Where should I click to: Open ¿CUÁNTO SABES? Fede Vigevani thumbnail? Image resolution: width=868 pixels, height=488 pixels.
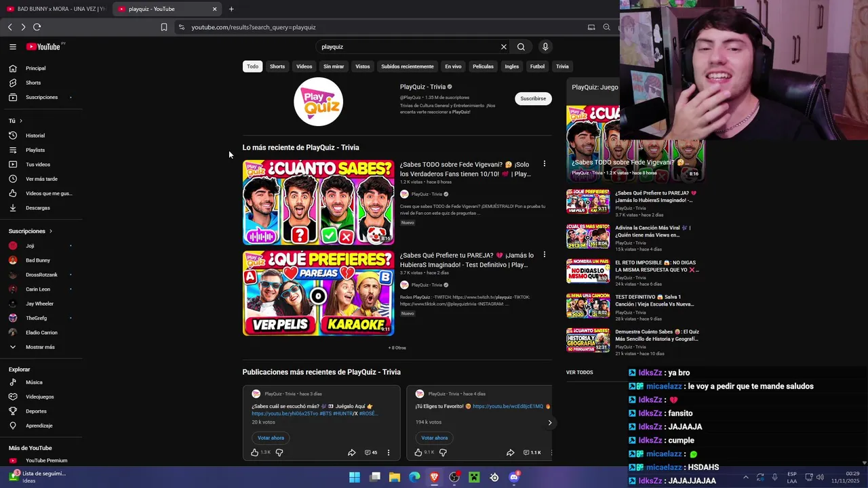click(318, 202)
